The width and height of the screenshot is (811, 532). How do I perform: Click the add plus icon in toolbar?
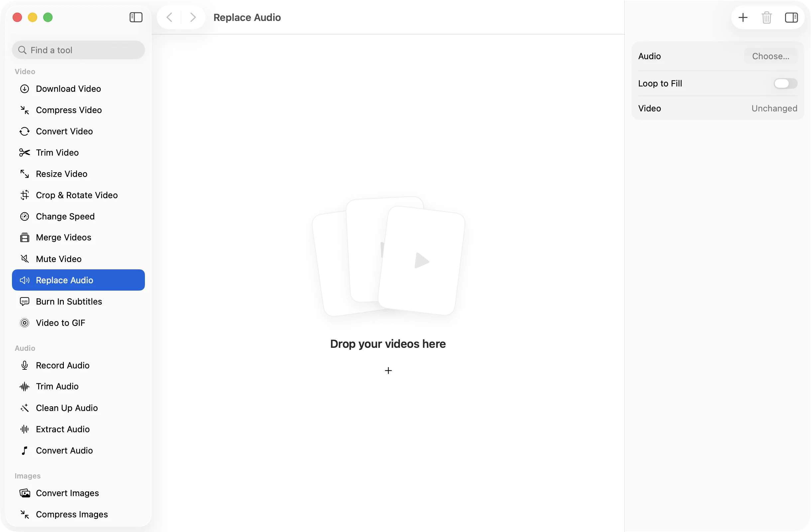coord(743,17)
